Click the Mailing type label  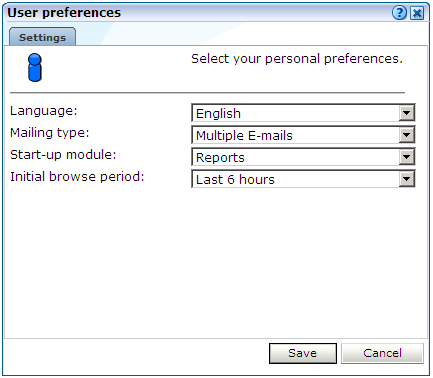[50, 133]
